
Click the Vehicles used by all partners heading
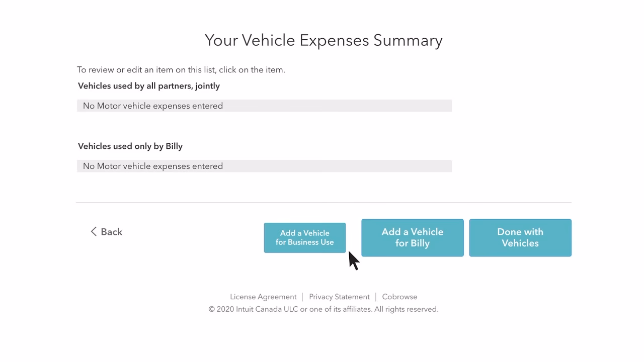pos(149,86)
